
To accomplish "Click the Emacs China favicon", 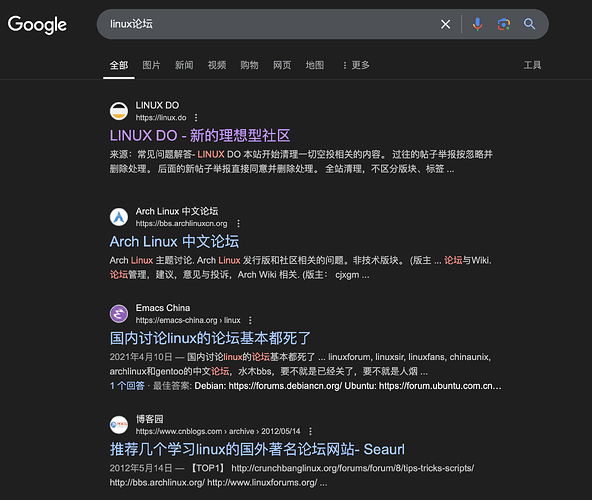I will 119,314.
